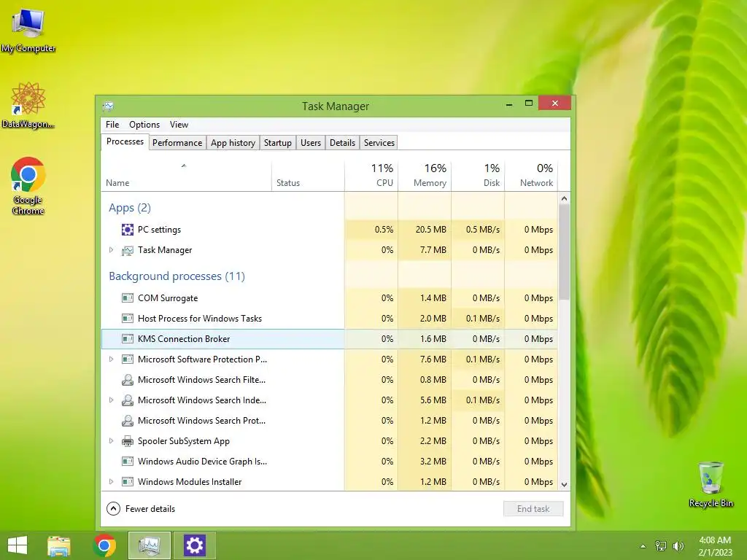Click the Host Process for Windows Tasks icon
747x560 pixels.
[127, 319]
